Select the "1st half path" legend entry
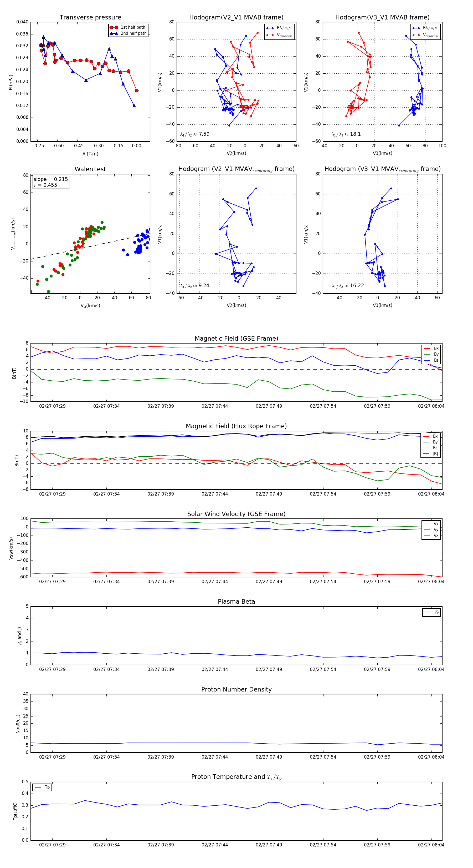 [x=128, y=27]
